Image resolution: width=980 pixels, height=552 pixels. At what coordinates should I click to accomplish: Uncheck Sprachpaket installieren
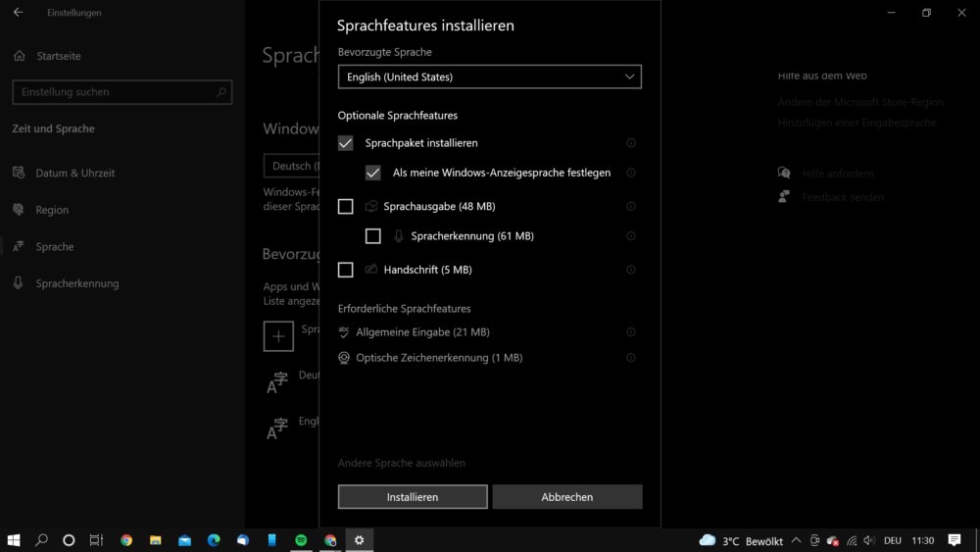(346, 143)
